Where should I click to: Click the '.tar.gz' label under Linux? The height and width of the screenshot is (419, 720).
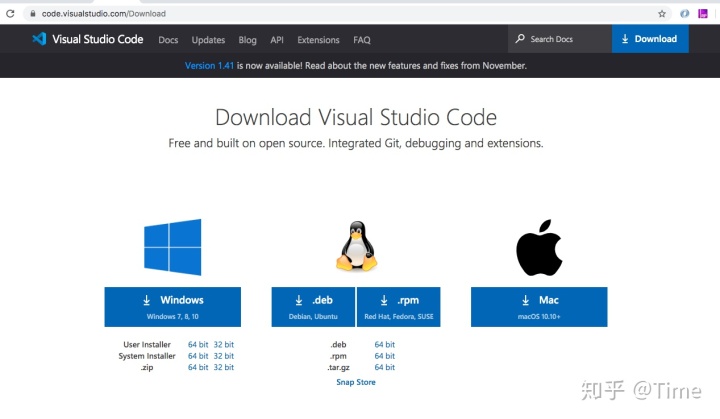tap(338, 368)
